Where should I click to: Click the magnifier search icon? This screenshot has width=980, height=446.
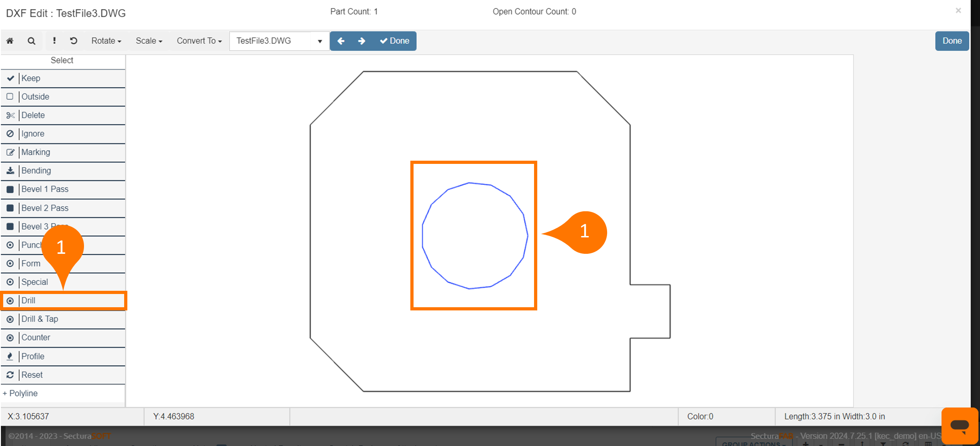[x=31, y=41]
